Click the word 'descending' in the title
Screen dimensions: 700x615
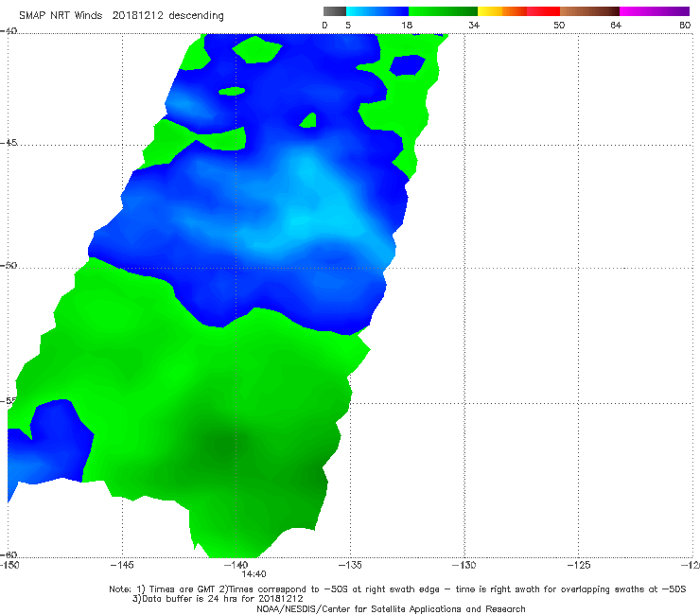coord(197,16)
